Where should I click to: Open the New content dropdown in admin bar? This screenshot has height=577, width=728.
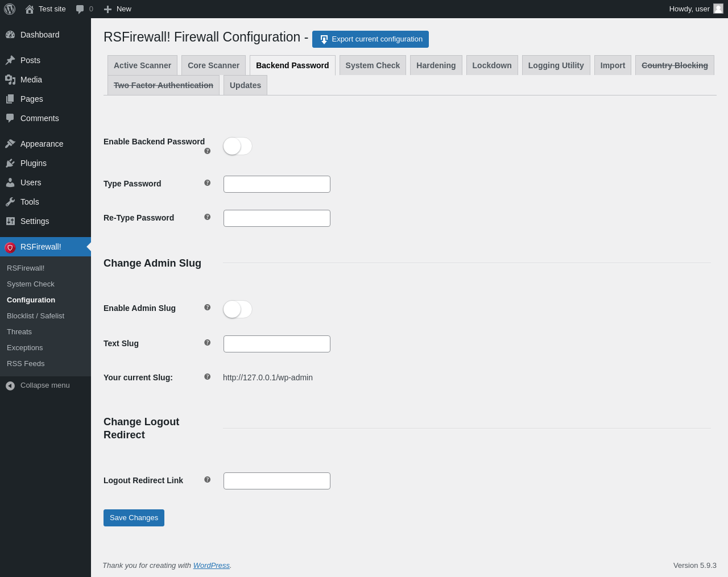click(118, 9)
